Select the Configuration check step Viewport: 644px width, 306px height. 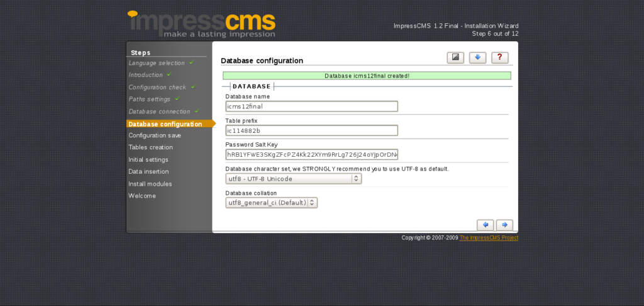(157, 87)
